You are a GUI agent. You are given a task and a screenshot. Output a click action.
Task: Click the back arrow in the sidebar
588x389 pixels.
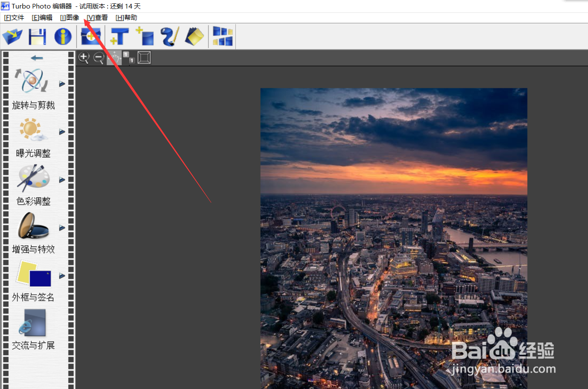[37, 58]
